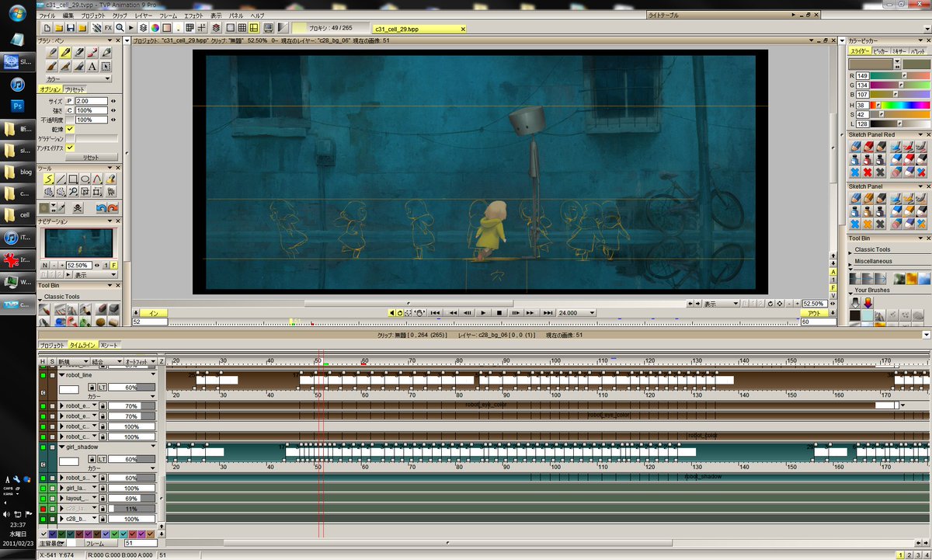The height and width of the screenshot is (560, 932).
Task: Click lock icon on robot_line layer
Action: (92, 386)
